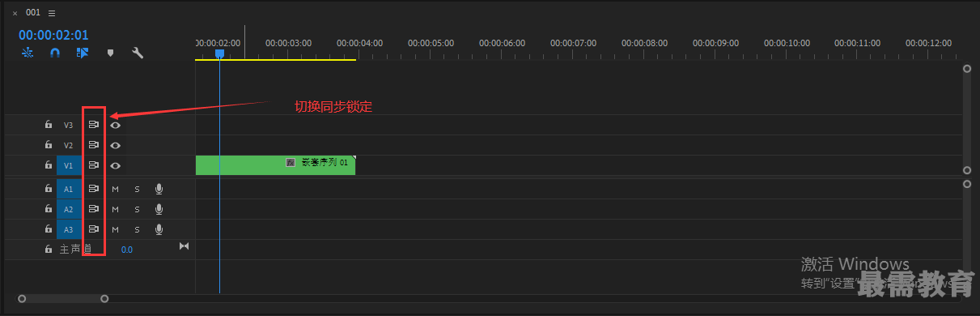The height and width of the screenshot is (316, 980).
Task: Toggle linked selection icon
Action: point(83,53)
